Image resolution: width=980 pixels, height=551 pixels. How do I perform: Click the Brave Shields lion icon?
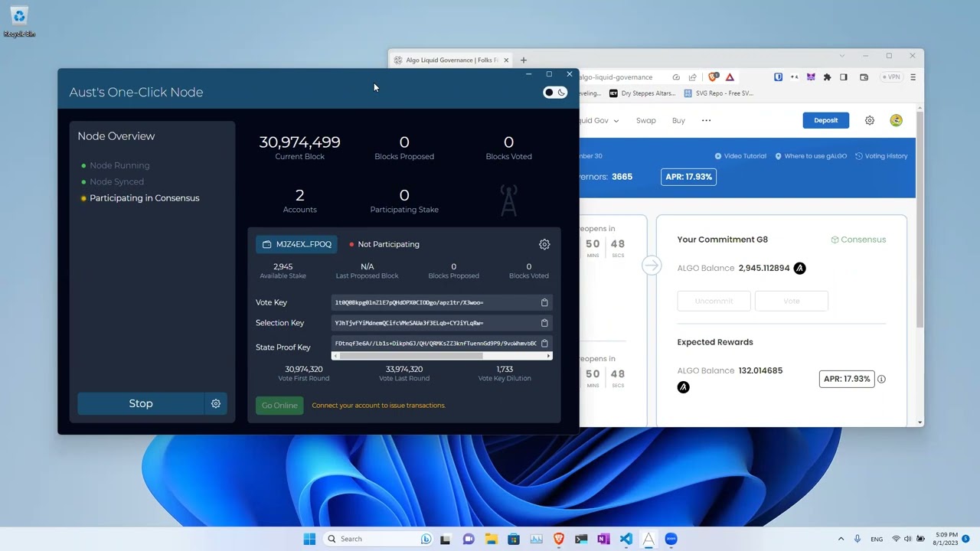(714, 77)
